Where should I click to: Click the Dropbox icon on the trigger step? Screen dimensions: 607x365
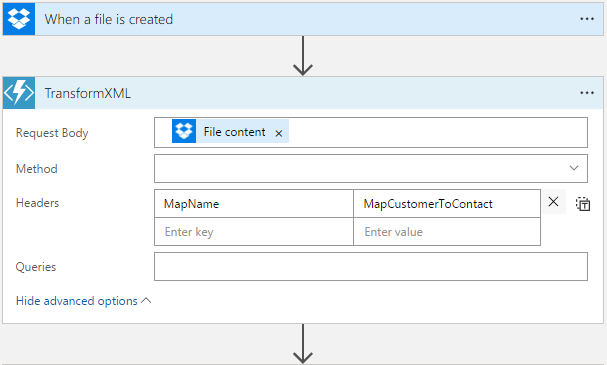tap(19, 19)
